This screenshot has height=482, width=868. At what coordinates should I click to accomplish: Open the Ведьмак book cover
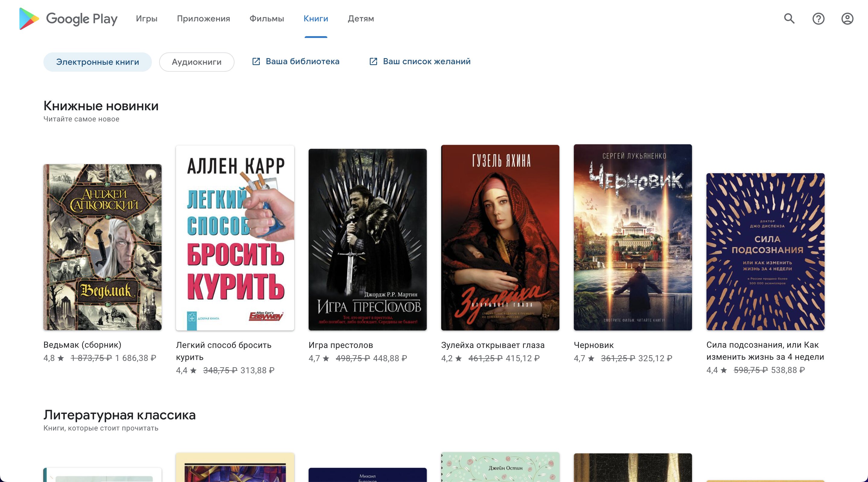102,247
